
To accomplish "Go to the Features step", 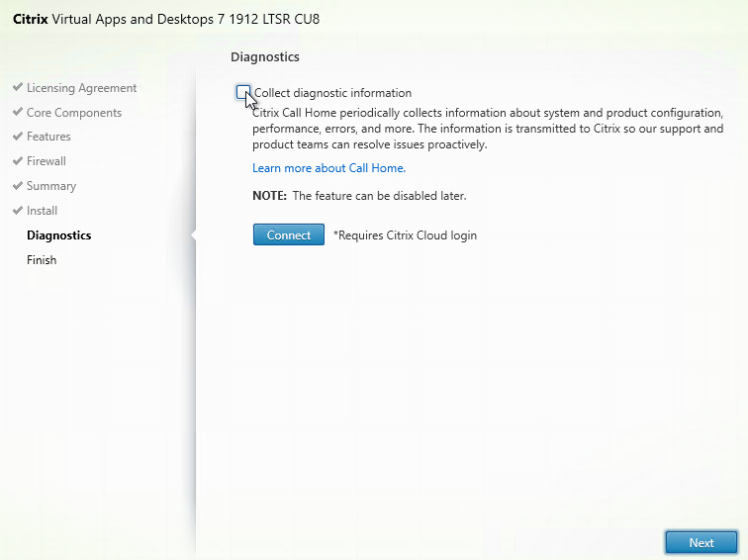I will click(x=48, y=137).
